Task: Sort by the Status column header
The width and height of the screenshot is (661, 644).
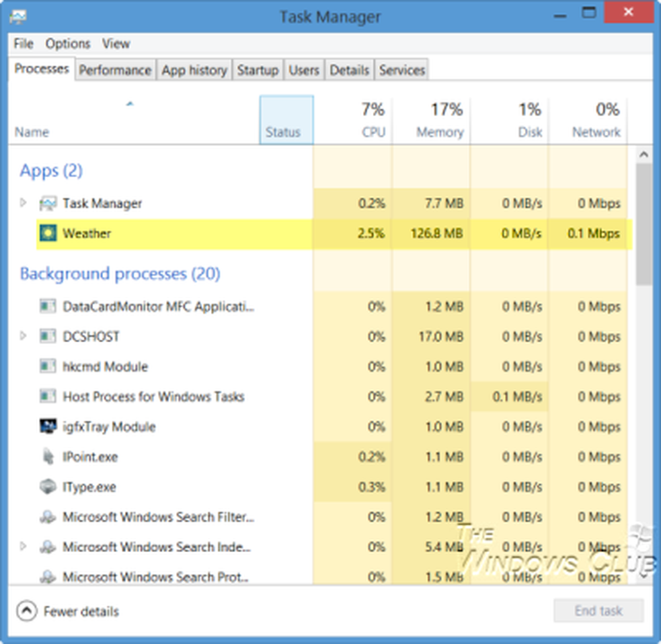Action: pyautogui.click(x=286, y=120)
